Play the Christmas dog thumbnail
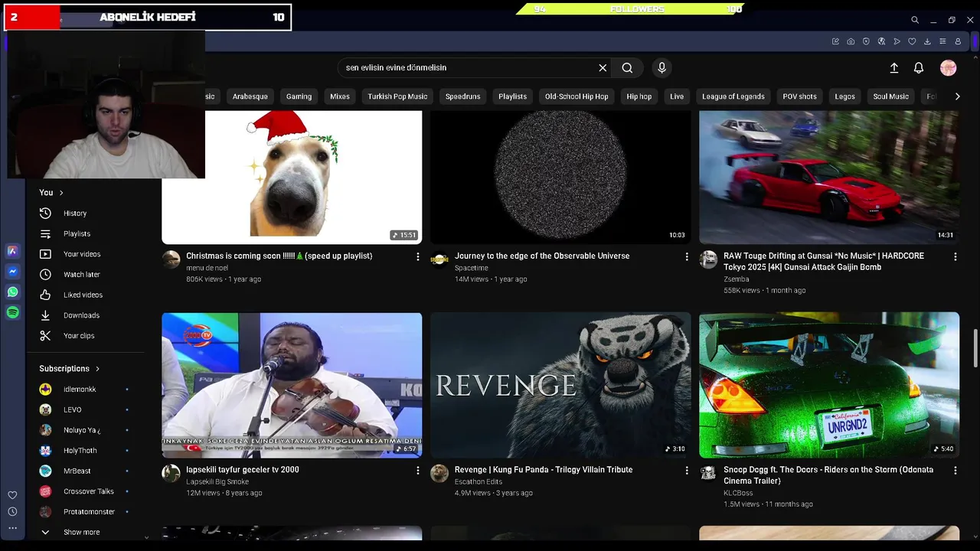The image size is (980, 551). [x=292, y=178]
